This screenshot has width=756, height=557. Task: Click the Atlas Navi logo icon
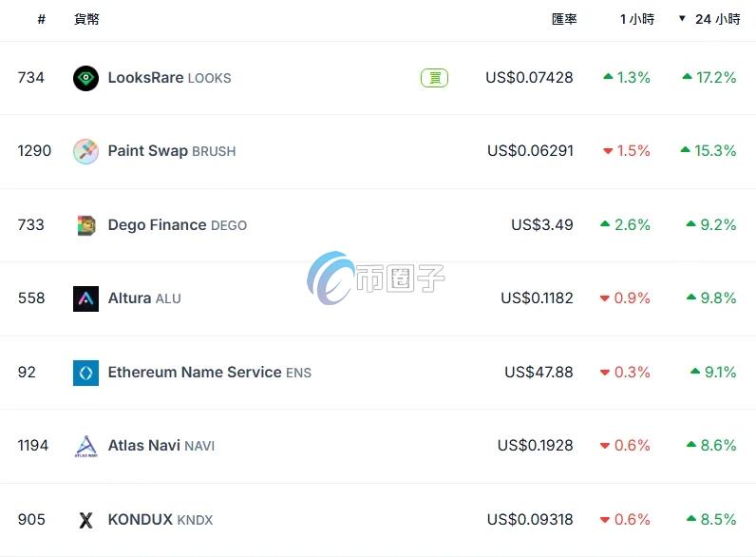pyautogui.click(x=85, y=446)
